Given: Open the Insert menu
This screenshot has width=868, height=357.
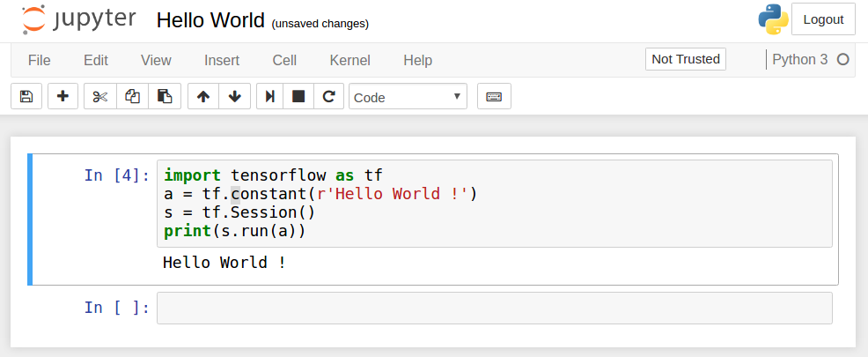Looking at the screenshot, I should tap(222, 60).
